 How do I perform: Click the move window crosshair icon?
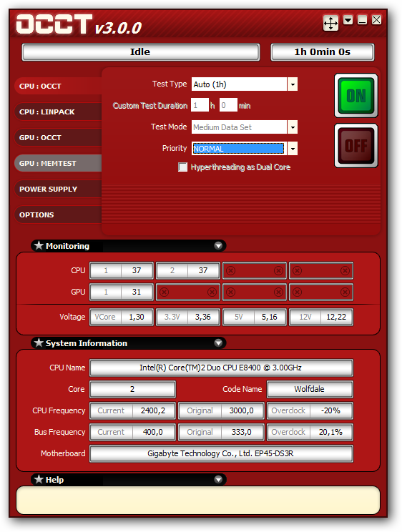tap(330, 23)
